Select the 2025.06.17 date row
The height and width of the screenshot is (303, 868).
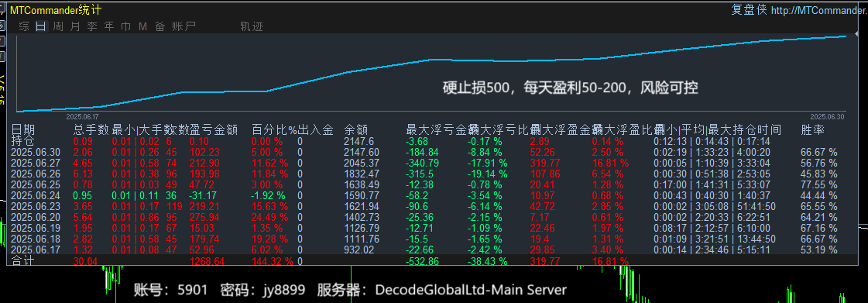(x=36, y=250)
